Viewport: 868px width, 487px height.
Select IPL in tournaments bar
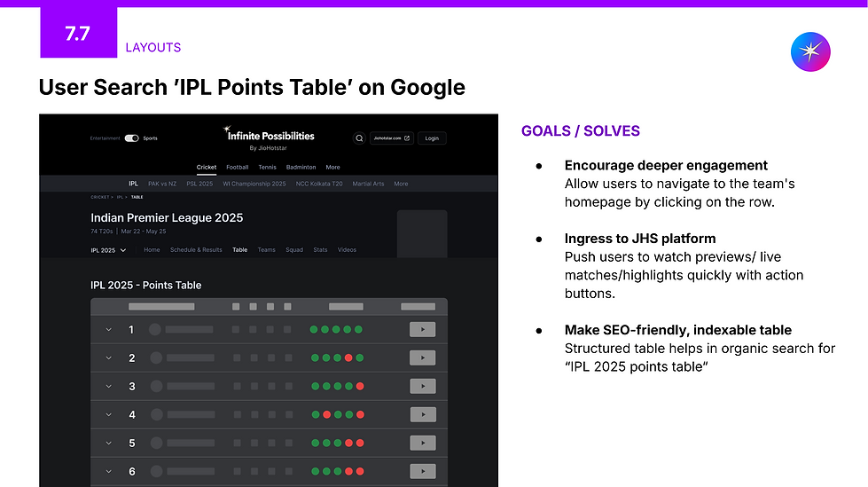pos(133,184)
